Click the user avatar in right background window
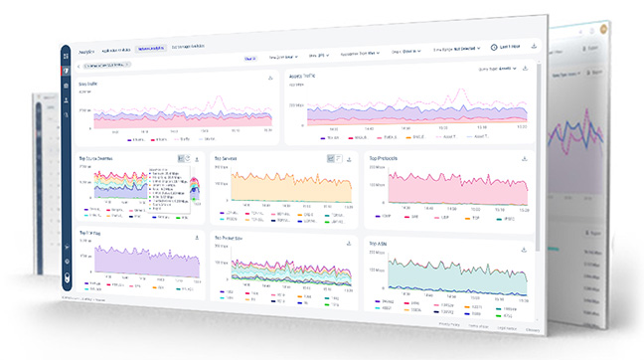 point(603,29)
